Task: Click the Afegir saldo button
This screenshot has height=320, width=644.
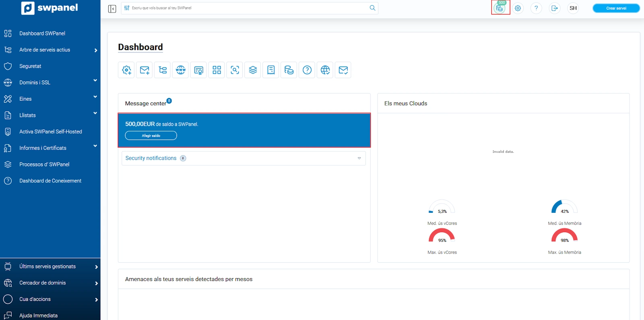Action: (151, 135)
